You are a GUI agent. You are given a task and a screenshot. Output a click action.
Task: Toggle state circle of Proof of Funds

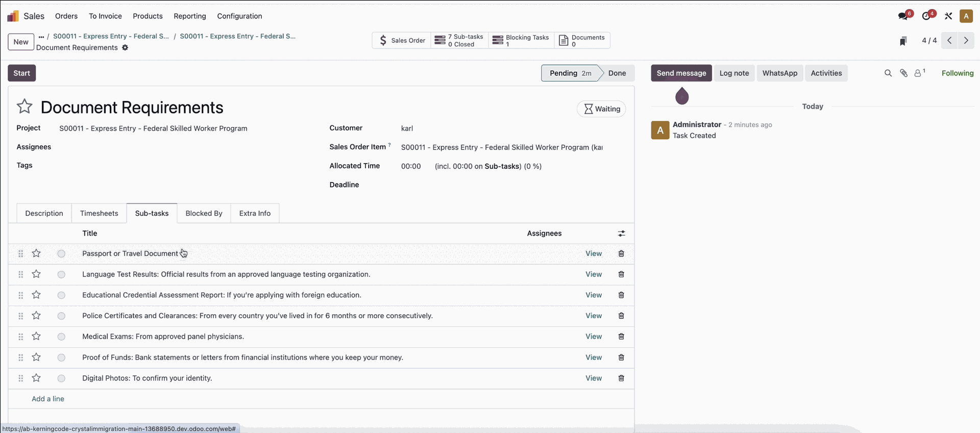coord(61,358)
